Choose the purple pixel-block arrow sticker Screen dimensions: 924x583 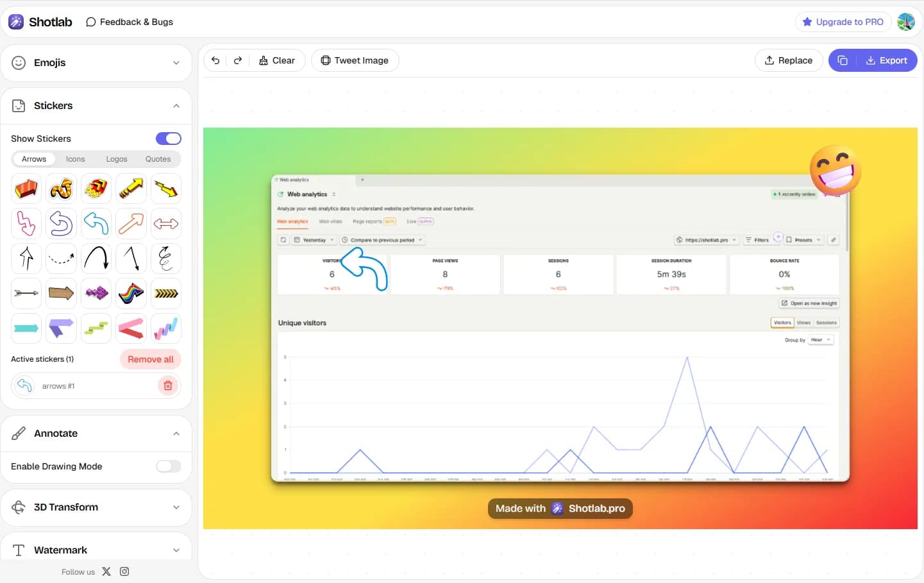[x=96, y=293]
